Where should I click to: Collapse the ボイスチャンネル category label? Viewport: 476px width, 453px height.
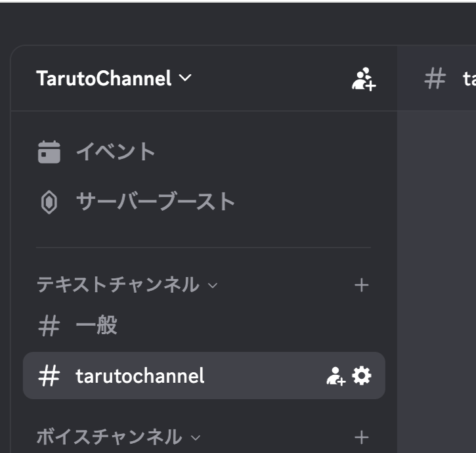tap(109, 437)
